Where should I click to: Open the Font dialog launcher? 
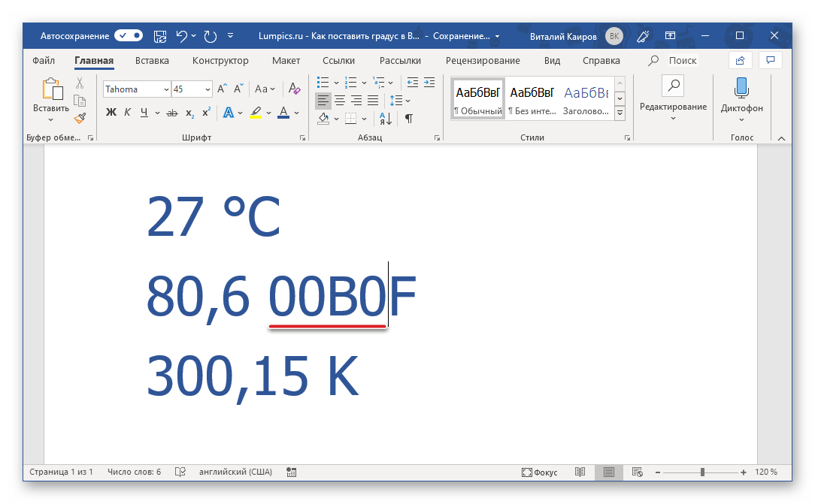[x=302, y=138]
